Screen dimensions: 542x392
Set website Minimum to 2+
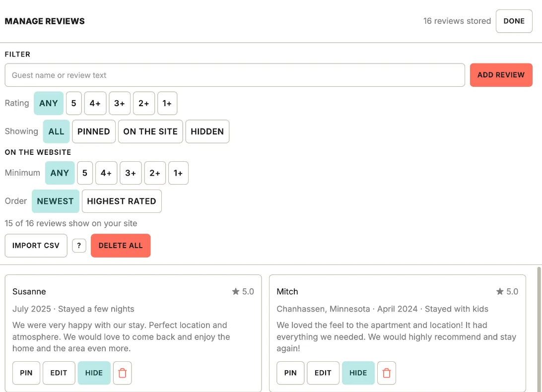tap(155, 173)
